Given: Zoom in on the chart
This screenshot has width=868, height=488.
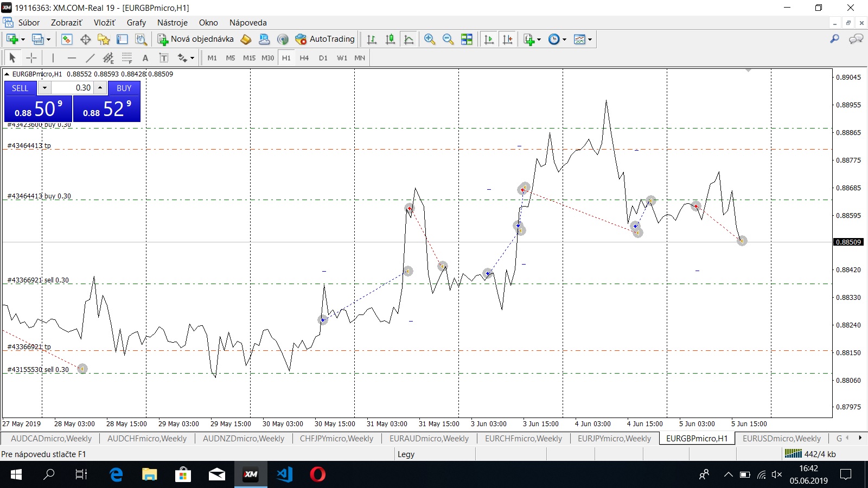Looking at the screenshot, I should [430, 39].
